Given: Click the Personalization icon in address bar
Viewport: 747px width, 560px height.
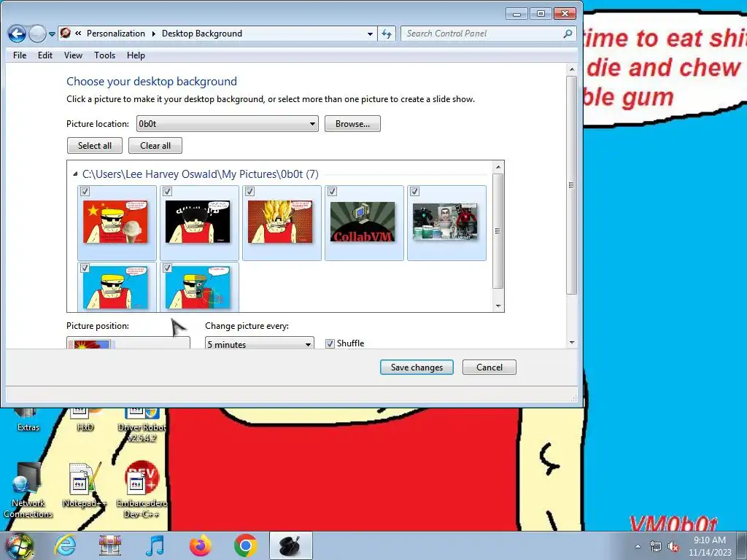Looking at the screenshot, I should [66, 33].
